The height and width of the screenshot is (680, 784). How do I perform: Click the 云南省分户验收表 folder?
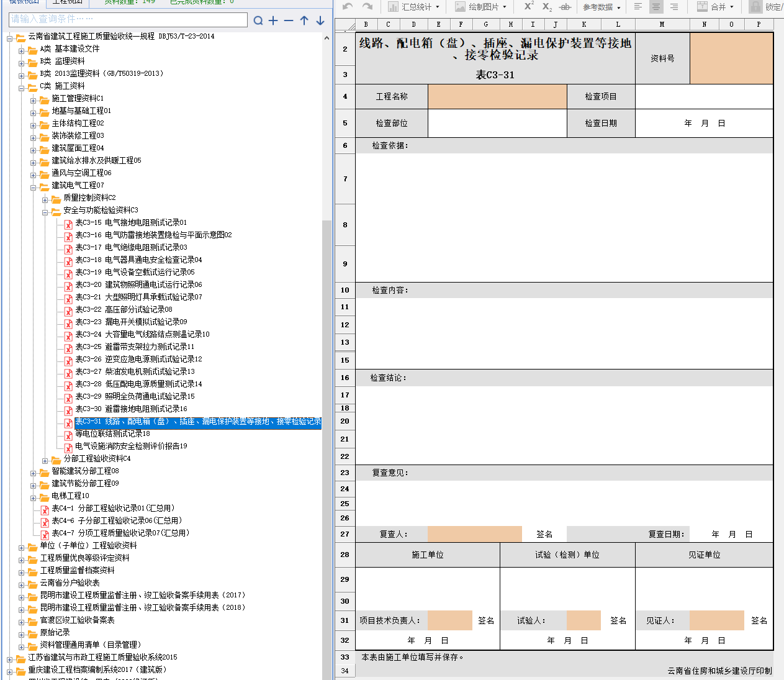pos(70,583)
